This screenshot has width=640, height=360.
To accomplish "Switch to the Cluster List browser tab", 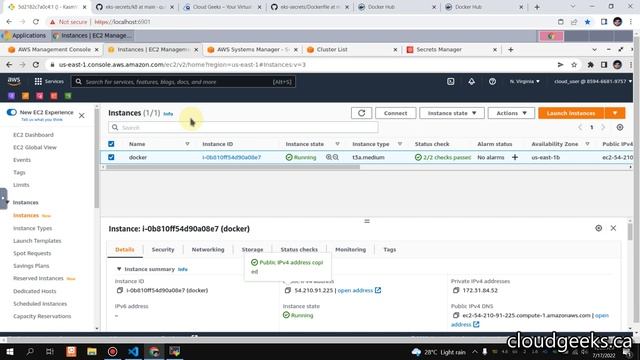I will coord(352,49).
